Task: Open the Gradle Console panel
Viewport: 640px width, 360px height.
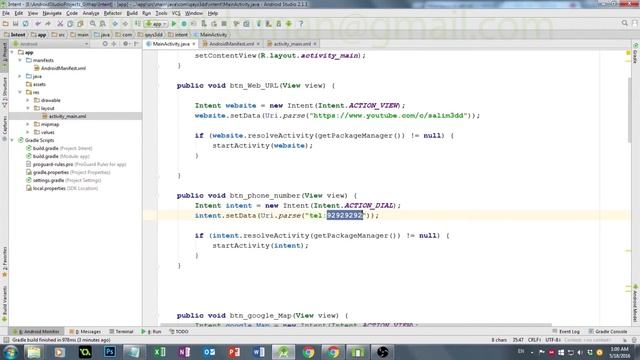Action: tap(608, 331)
